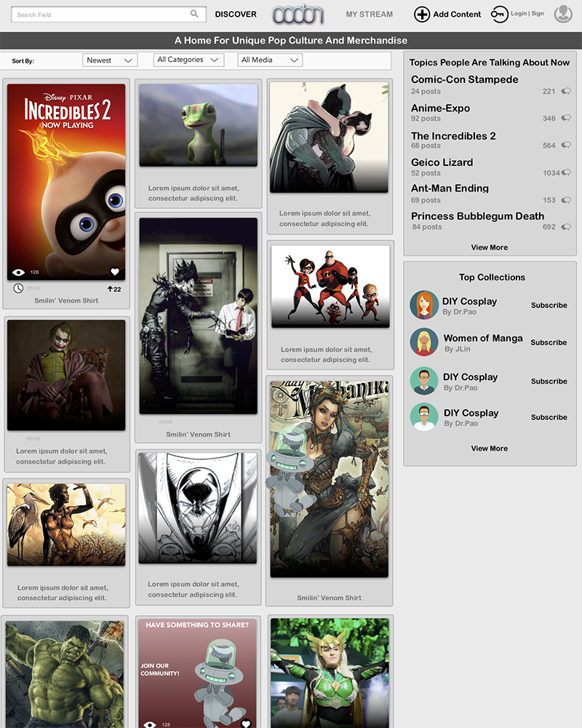
Task: Click the Add Content plus icon
Action: (x=422, y=14)
